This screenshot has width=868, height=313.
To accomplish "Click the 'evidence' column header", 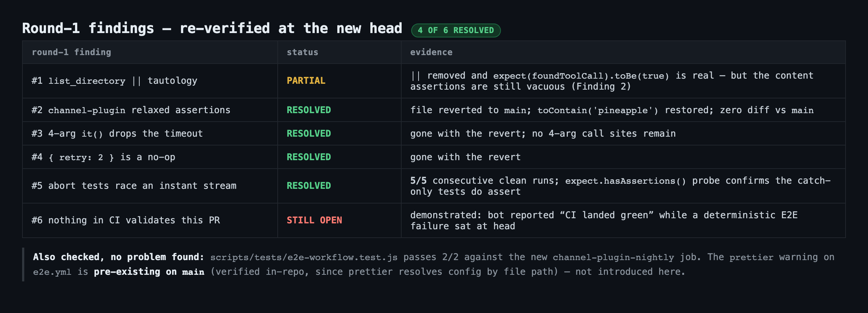I will [431, 52].
